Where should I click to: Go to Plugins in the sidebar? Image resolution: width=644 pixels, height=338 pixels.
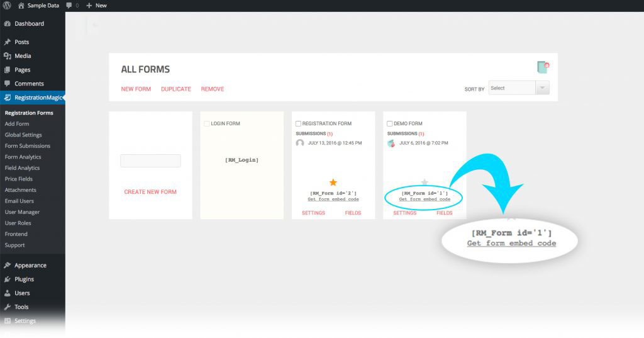[24, 279]
